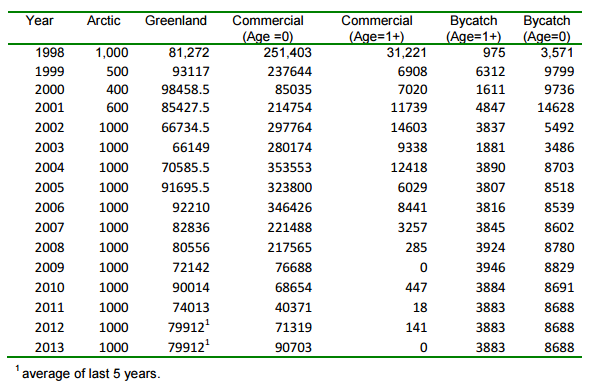The height and width of the screenshot is (386, 591).
Task: Select the value 9736
Action: (x=559, y=90)
